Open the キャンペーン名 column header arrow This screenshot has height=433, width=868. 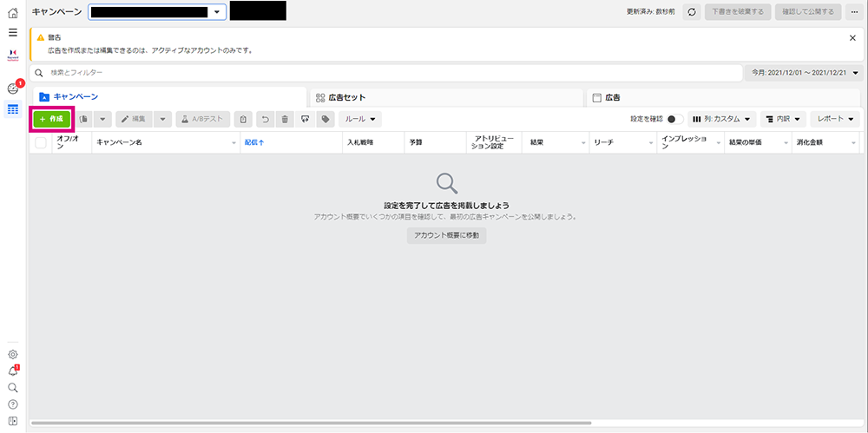pos(233,143)
